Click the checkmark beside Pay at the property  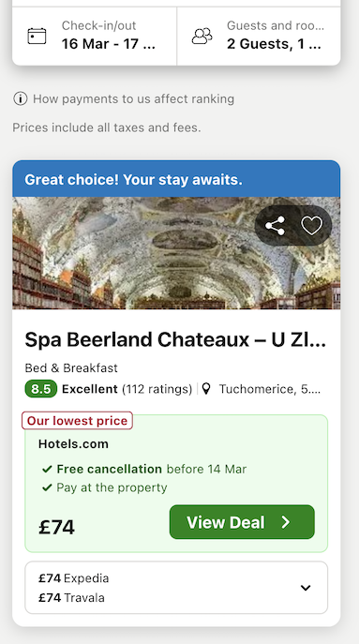pyautogui.click(x=47, y=487)
